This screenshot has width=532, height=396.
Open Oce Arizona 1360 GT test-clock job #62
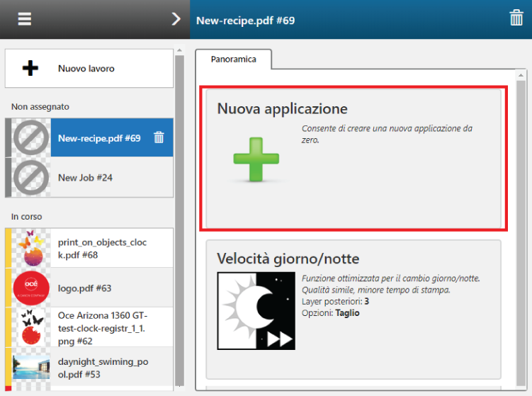89,327
